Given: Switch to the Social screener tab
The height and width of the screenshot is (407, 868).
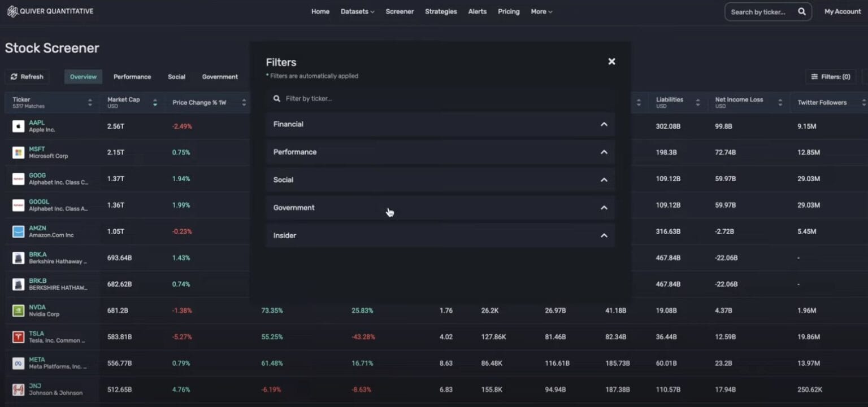Looking at the screenshot, I should tap(176, 76).
